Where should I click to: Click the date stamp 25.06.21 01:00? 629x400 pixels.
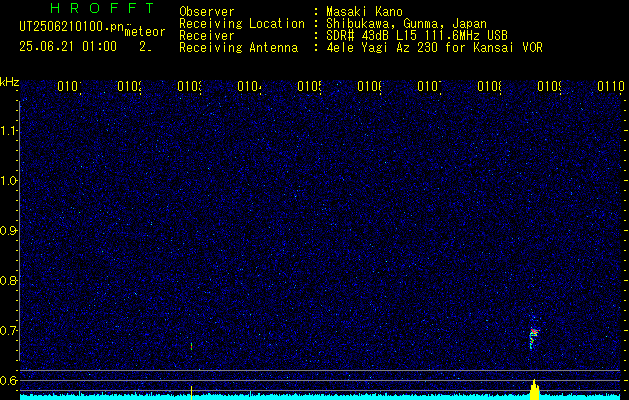coord(68,47)
